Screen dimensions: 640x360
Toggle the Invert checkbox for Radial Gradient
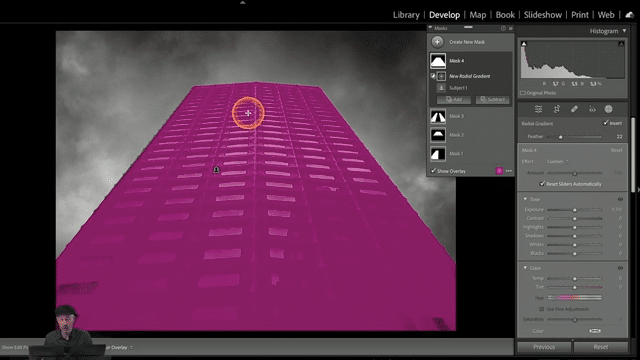point(606,123)
